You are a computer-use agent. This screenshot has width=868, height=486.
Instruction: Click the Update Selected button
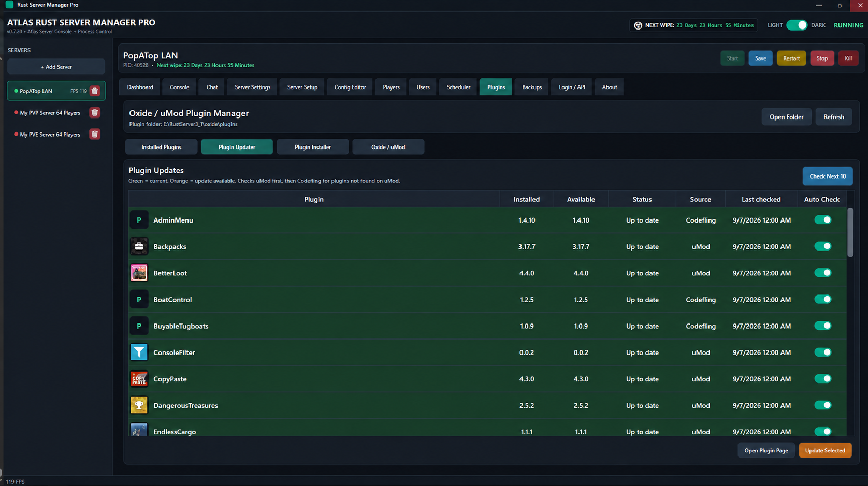tap(825, 451)
